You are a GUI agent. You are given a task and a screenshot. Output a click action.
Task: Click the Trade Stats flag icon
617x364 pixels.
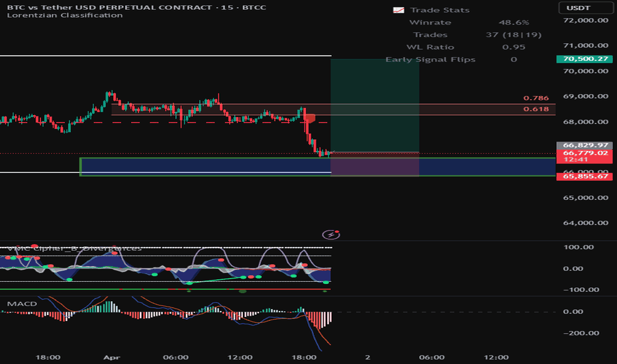click(x=398, y=11)
